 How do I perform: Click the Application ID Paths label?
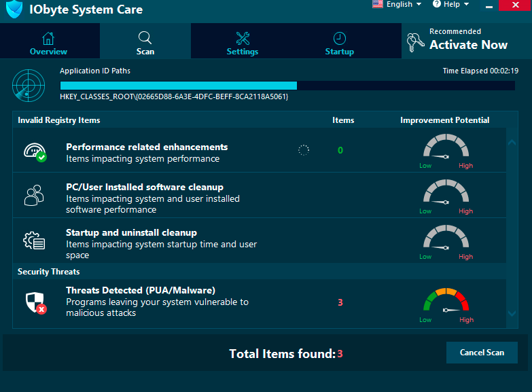(95, 71)
